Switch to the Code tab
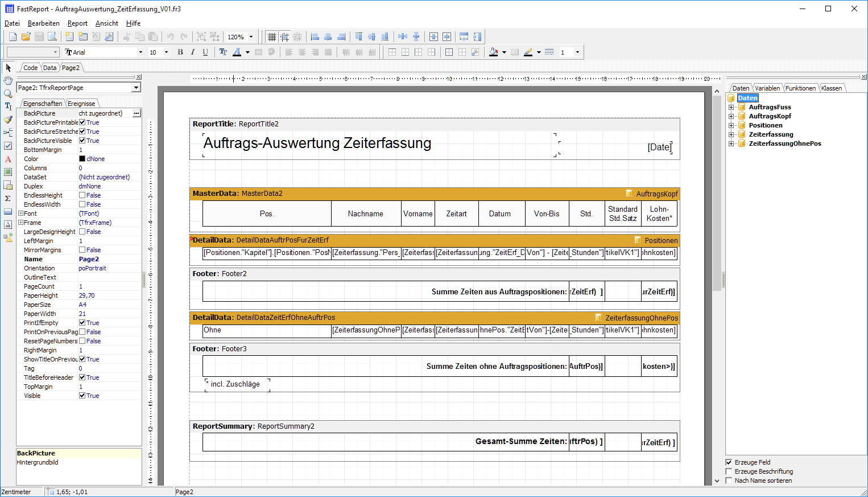868x497 pixels. 31,68
